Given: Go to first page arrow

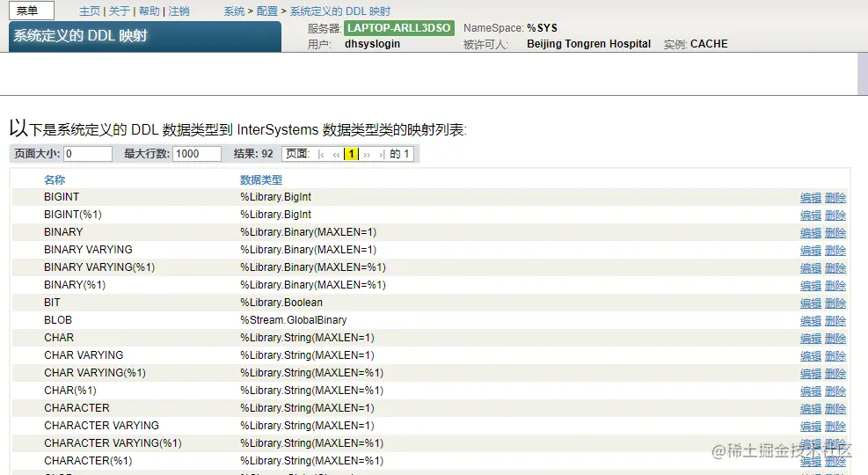Looking at the screenshot, I should tap(321, 154).
